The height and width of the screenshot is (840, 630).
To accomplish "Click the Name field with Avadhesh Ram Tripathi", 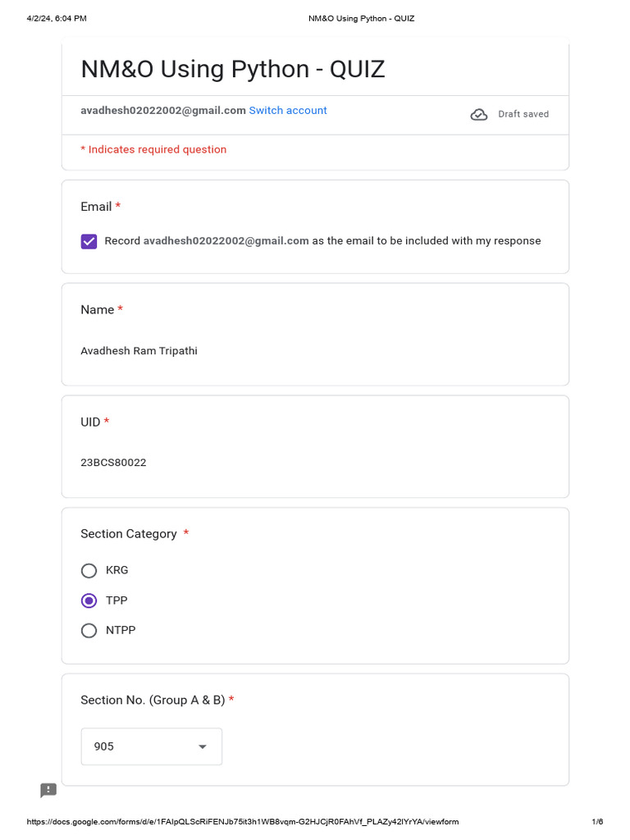I will click(x=139, y=351).
